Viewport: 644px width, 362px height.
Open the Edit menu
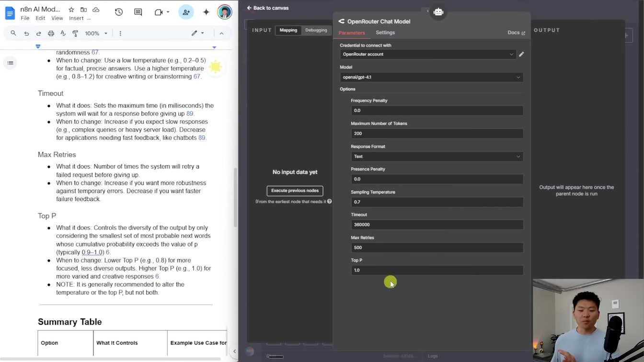coord(40,18)
